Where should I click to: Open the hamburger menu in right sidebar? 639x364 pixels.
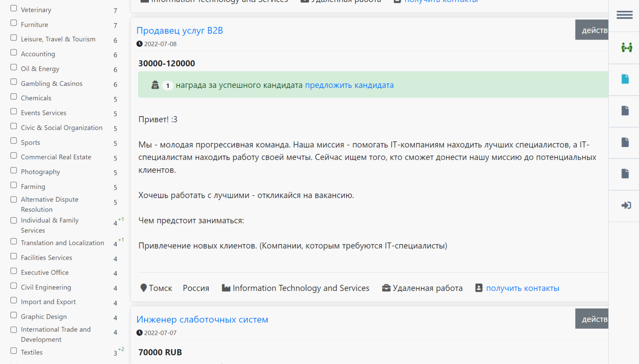[x=624, y=15]
